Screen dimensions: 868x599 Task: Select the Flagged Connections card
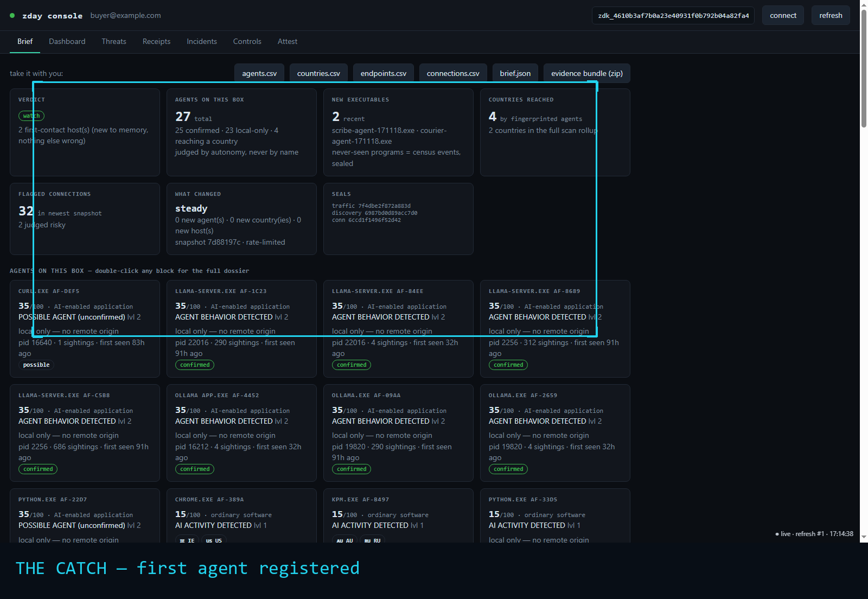[x=85, y=219]
